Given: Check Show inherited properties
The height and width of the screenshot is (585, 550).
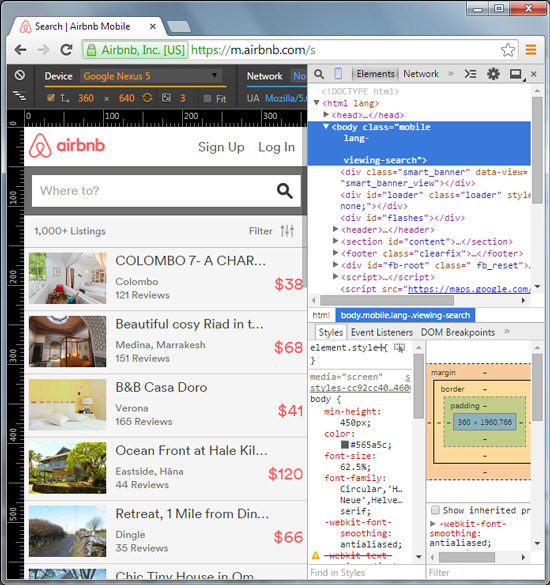Looking at the screenshot, I should 435,510.
